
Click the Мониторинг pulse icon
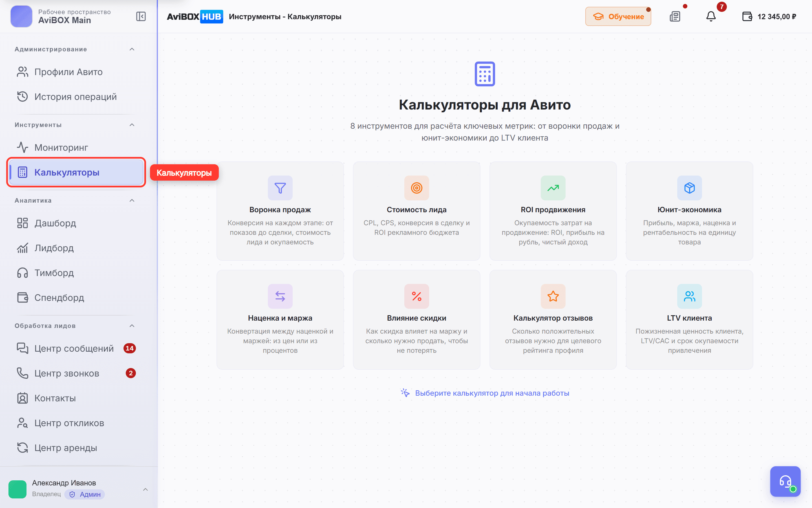(x=23, y=148)
